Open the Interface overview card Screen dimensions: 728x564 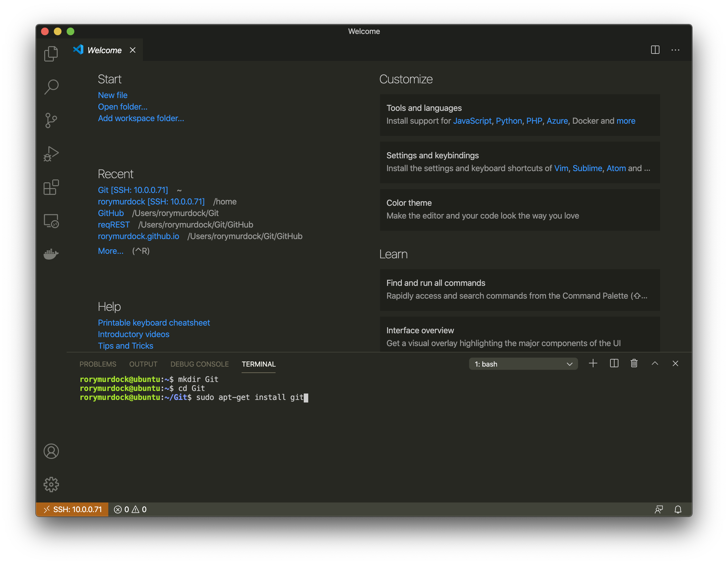coord(520,335)
